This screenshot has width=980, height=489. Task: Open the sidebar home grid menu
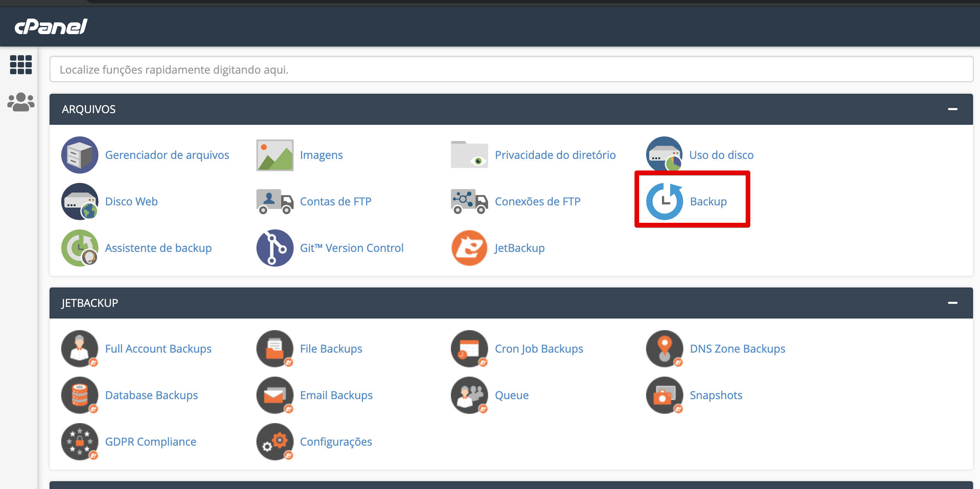21,64
